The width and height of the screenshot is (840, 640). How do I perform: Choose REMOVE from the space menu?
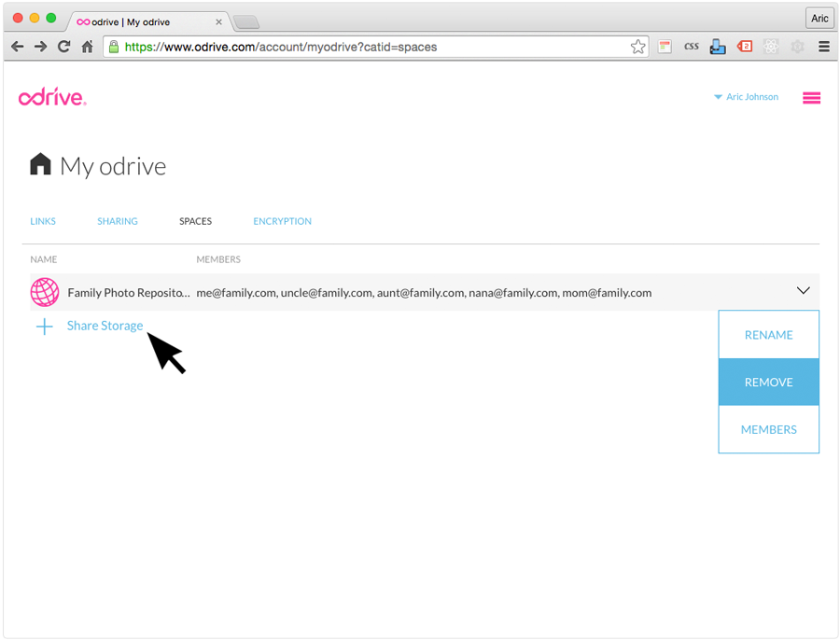tap(769, 382)
